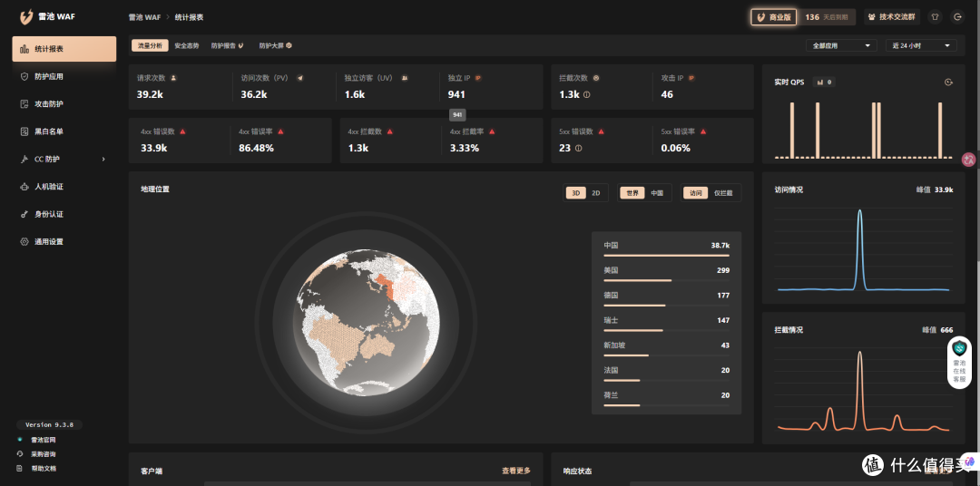Open 人机验证 in the sidebar
Viewport: 980px width, 486px height.
(x=64, y=186)
